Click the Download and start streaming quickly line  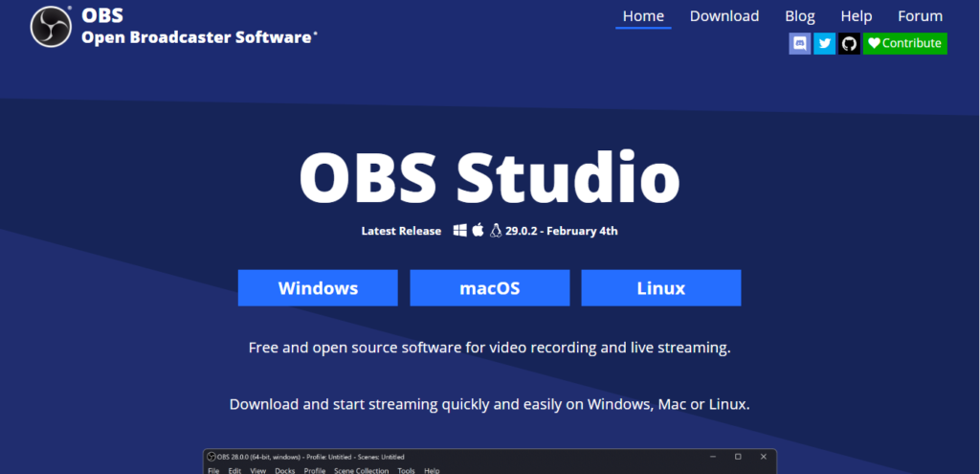(x=489, y=404)
